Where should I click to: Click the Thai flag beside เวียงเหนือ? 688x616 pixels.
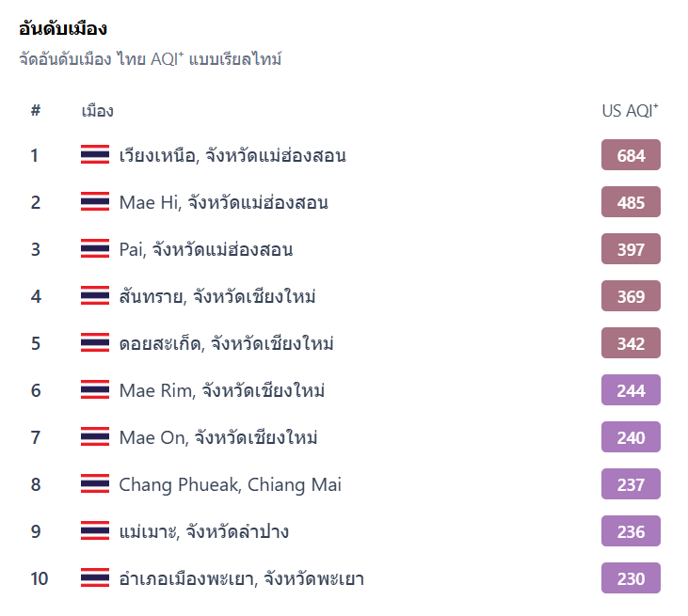[x=95, y=155]
